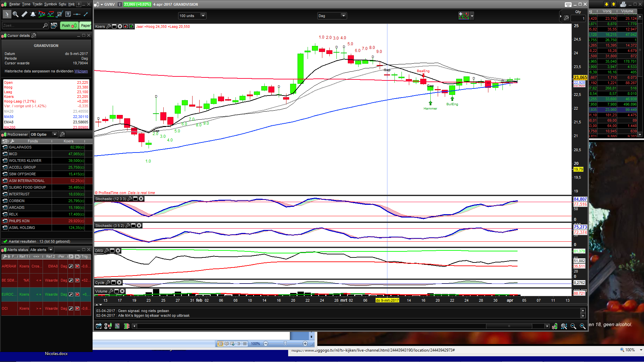
Task: Open the Trading menu
Action: click(37, 4)
